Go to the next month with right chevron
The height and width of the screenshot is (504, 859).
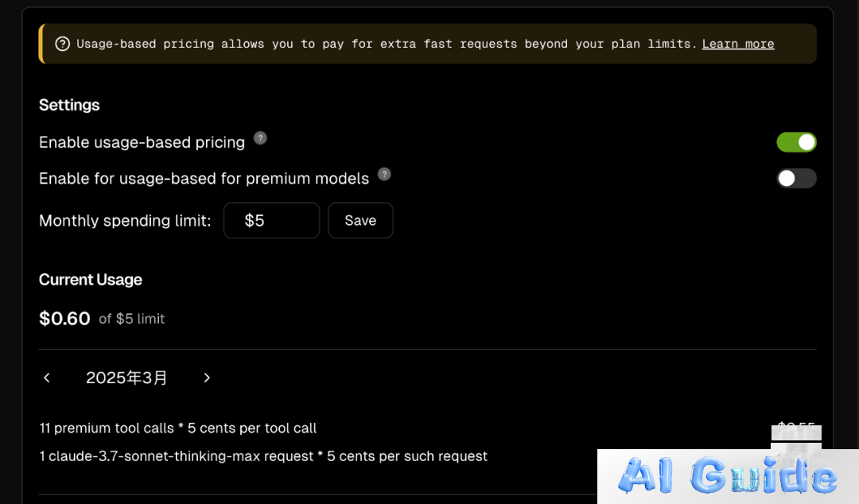tap(207, 378)
